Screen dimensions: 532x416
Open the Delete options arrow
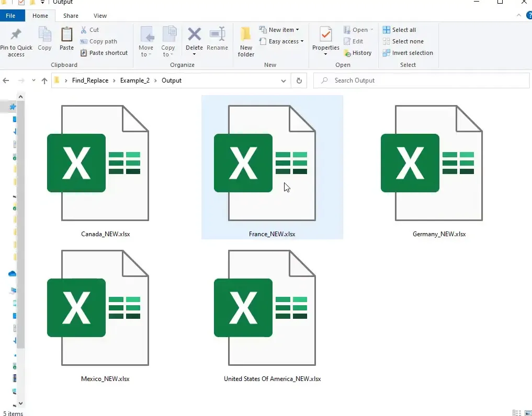[x=194, y=54]
